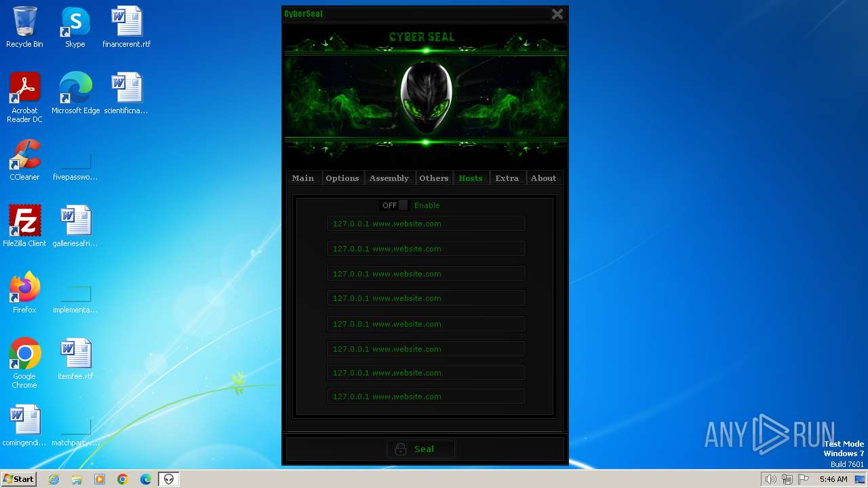This screenshot has width=868, height=488.
Task: Launch FileZilla Client shortcut
Action: tap(24, 226)
